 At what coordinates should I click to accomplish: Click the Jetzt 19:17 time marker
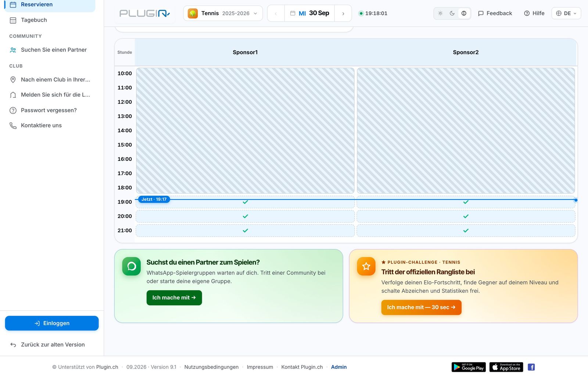154,199
